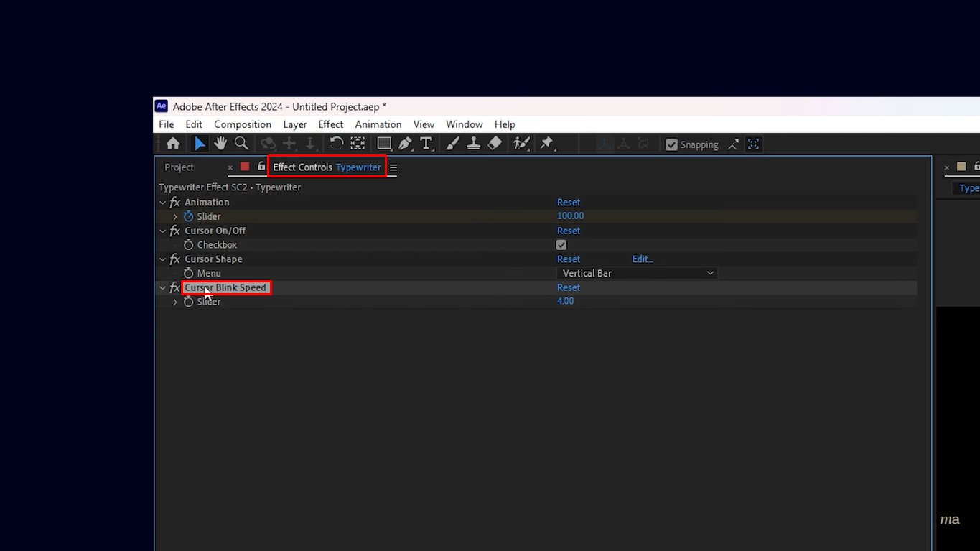This screenshot has width=980, height=551.
Task: Expand the Cursor Blink Speed slider
Action: (x=174, y=301)
